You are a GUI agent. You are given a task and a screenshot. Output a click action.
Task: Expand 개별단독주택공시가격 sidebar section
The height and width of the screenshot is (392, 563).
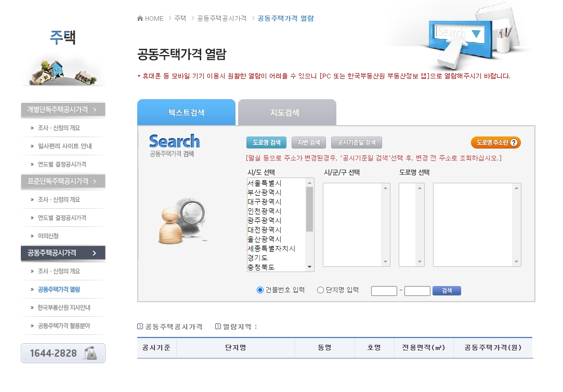63,110
